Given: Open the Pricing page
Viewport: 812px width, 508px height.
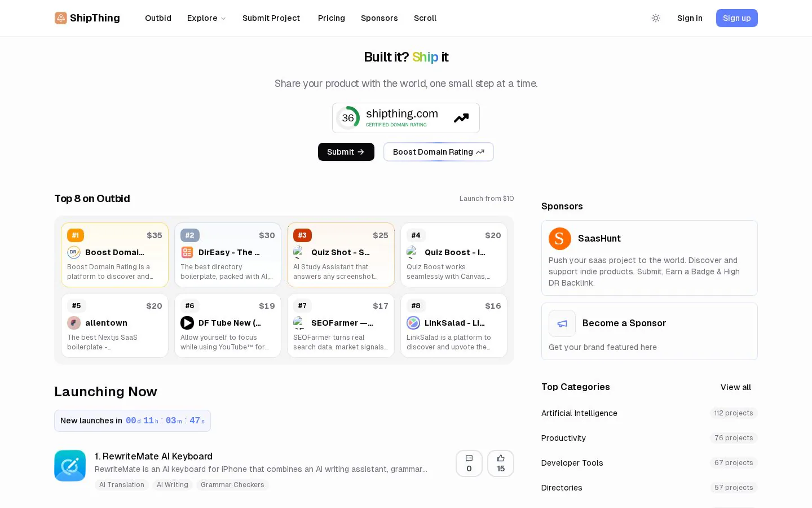Looking at the screenshot, I should (332, 18).
